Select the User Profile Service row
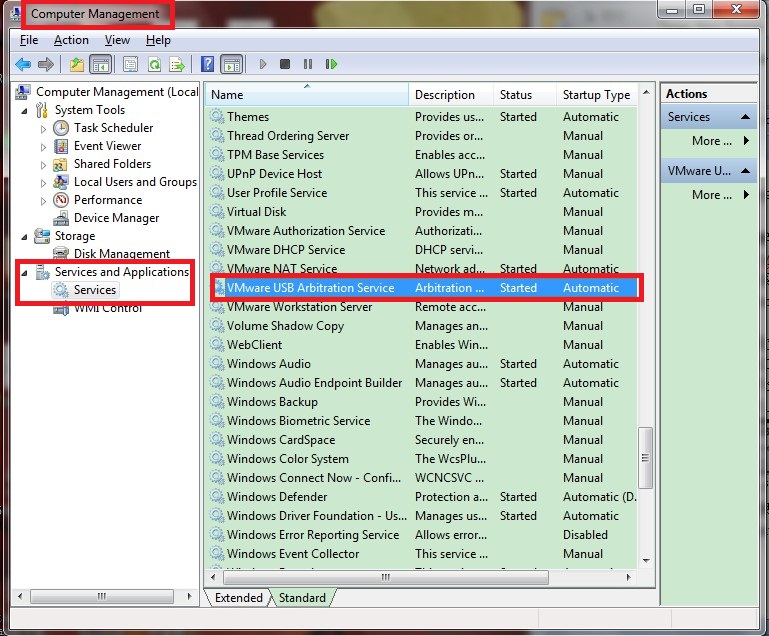This screenshot has width=769, height=636. pos(423,193)
